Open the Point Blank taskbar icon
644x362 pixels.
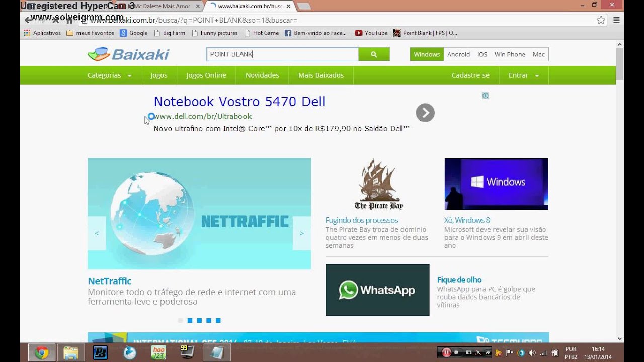click(100, 353)
